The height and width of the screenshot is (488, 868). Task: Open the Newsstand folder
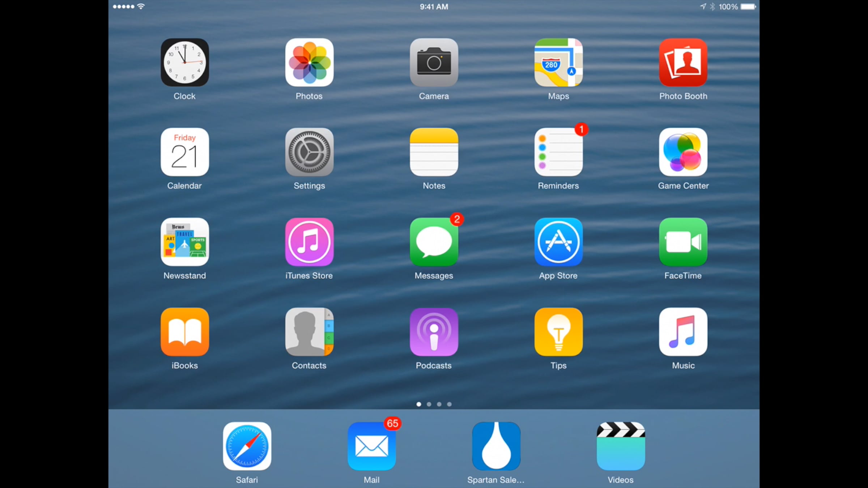coord(184,242)
